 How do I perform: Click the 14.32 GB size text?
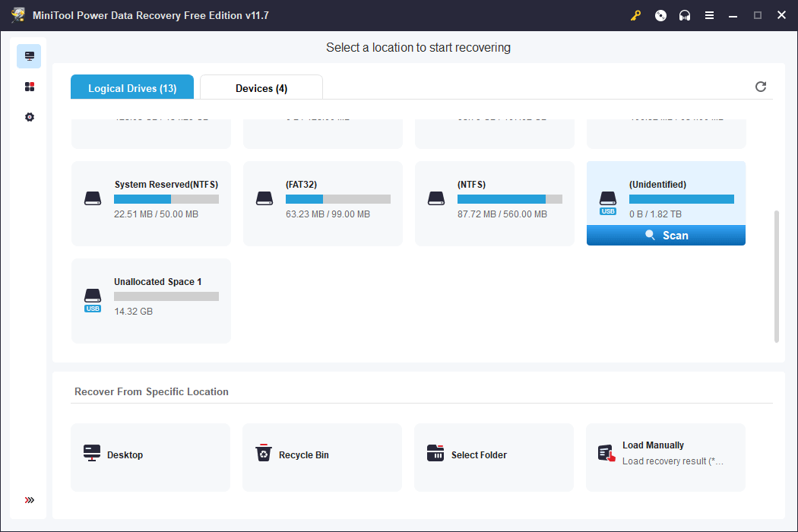tap(133, 312)
